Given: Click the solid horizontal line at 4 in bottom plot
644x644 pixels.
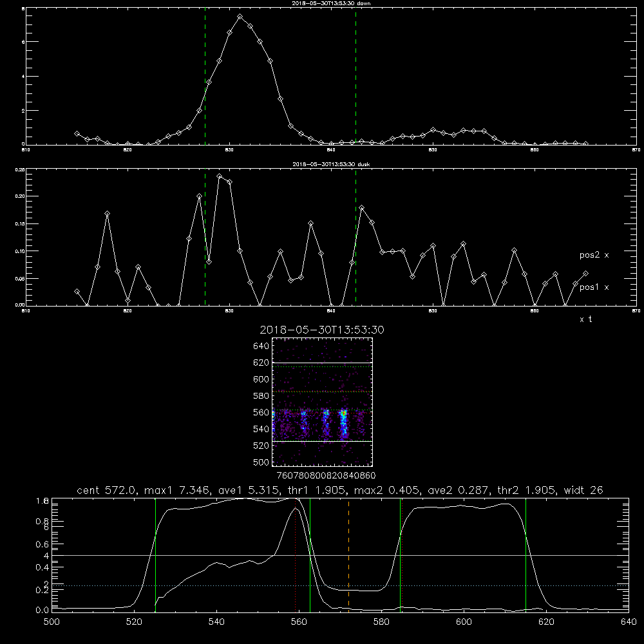Looking at the screenshot, I should (340, 555).
